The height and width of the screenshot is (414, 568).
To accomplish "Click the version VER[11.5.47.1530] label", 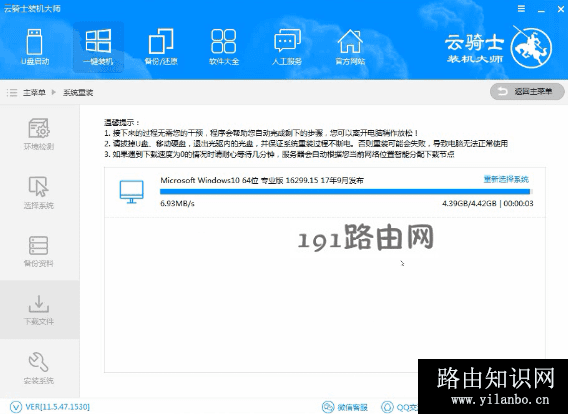I will click(x=58, y=407).
